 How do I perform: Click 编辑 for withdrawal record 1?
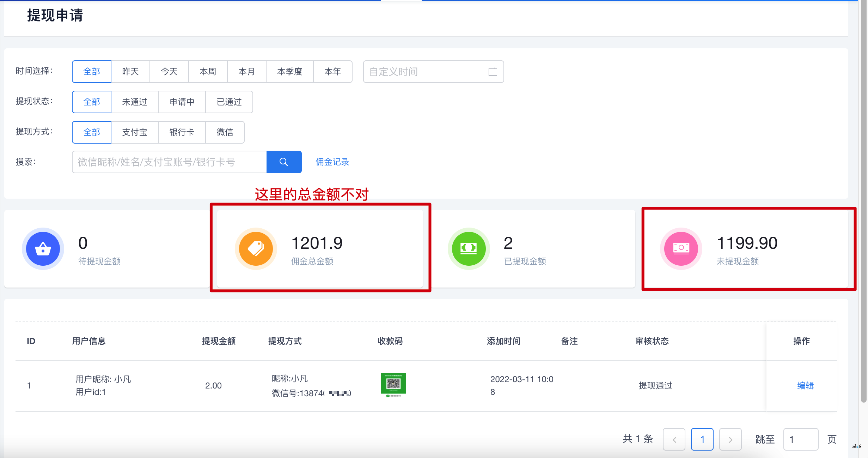tap(806, 386)
